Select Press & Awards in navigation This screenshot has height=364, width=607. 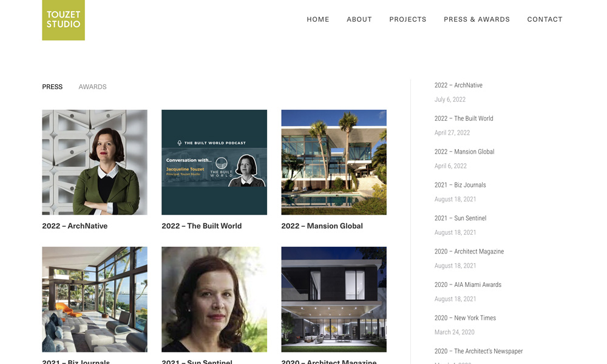click(x=476, y=19)
